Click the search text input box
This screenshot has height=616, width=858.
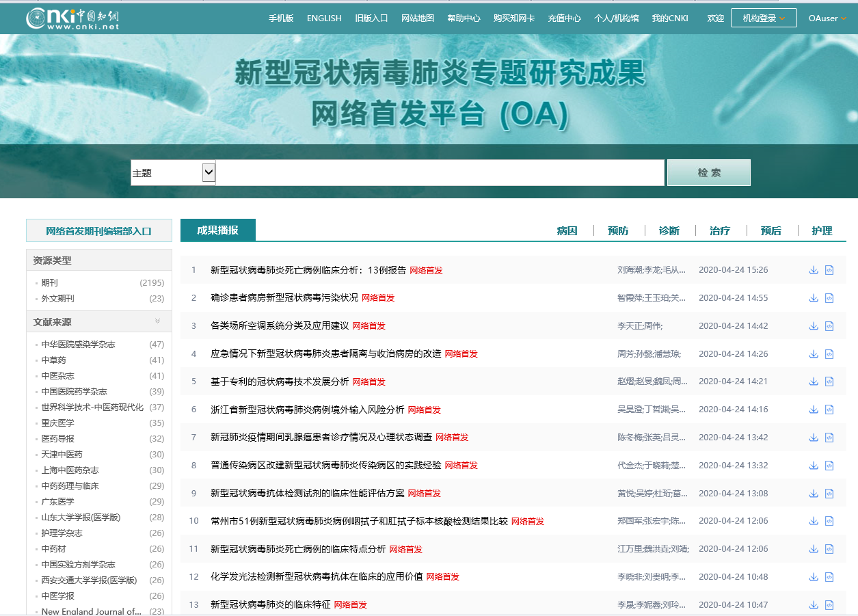(440, 173)
